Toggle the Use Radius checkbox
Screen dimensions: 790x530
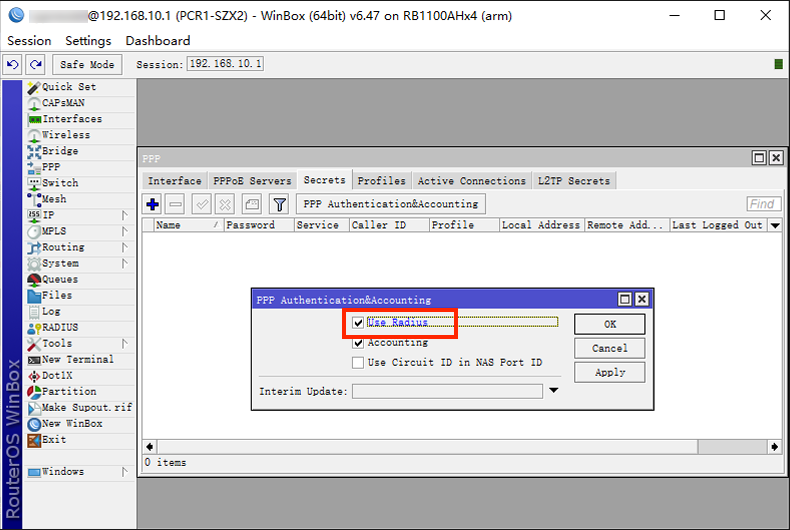358,323
